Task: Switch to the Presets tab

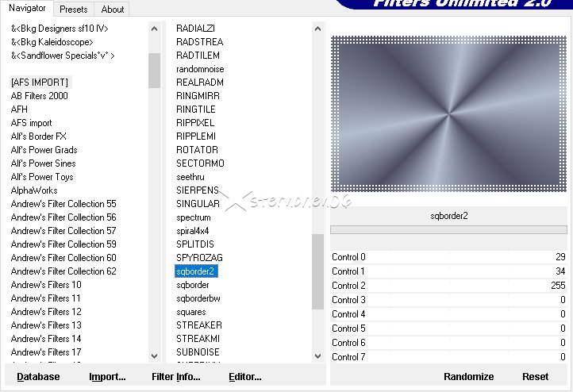Action: (x=74, y=10)
